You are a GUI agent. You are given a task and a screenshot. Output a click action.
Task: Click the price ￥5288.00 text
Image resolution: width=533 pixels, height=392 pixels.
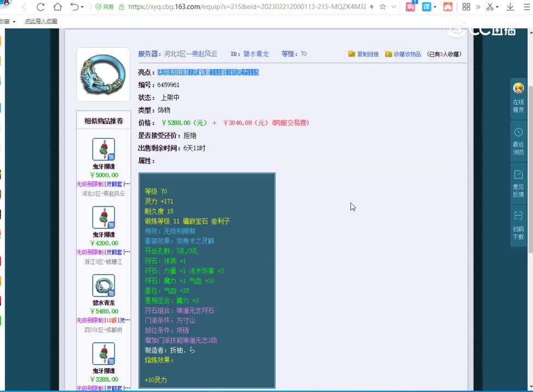point(184,123)
